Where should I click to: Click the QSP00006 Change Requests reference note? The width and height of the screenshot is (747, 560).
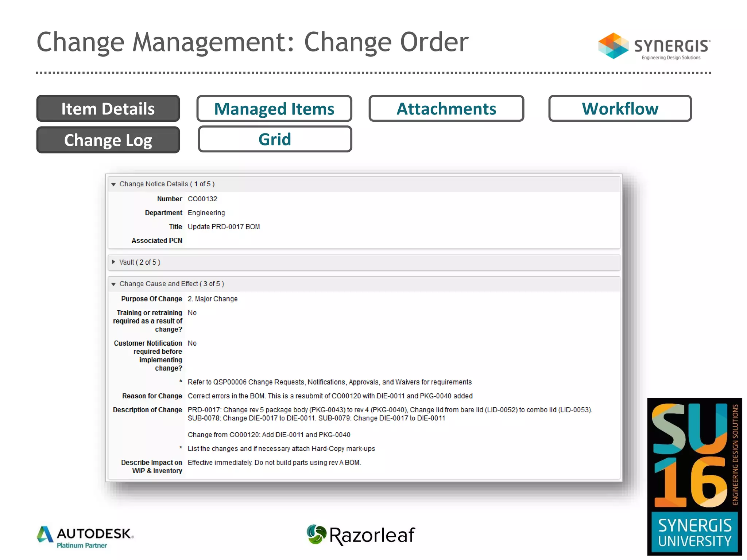click(330, 382)
